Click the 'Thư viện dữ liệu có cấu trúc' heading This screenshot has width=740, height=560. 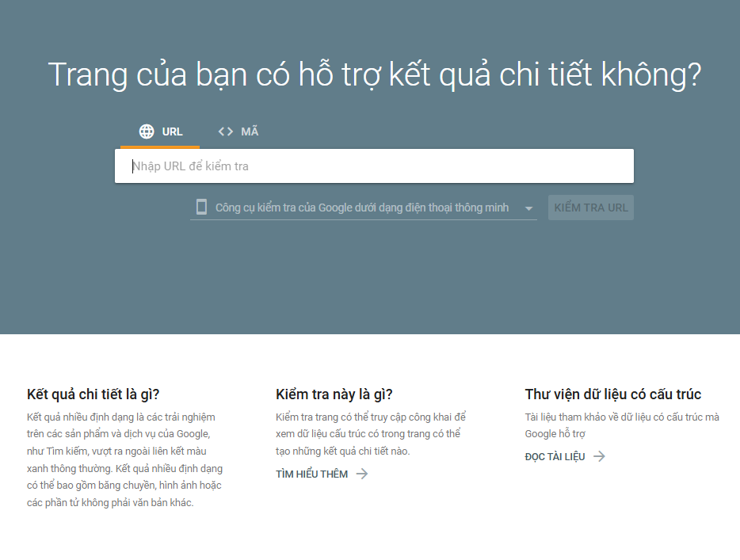(612, 394)
